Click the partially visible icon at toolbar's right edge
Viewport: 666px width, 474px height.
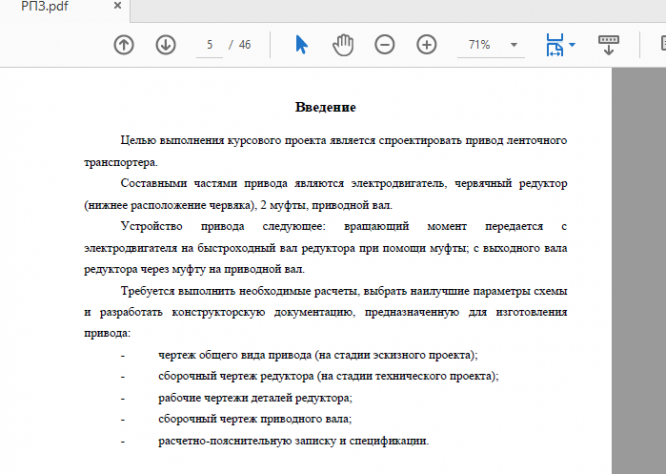(x=663, y=44)
